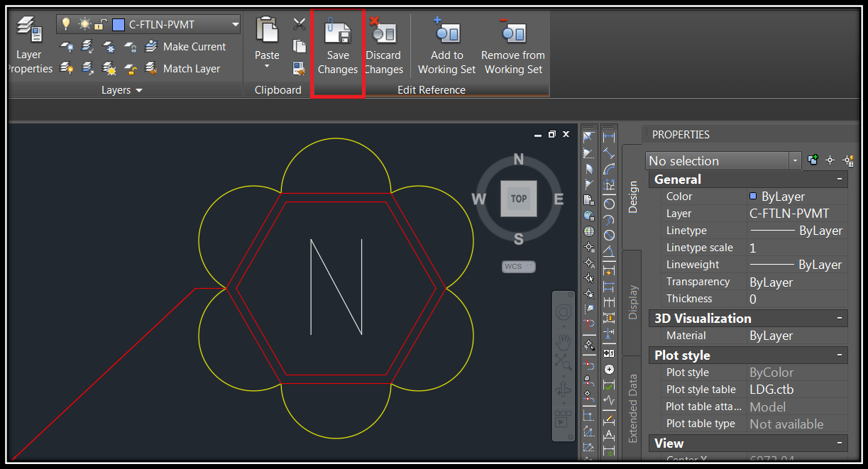Click the Match Layer button

182,69
